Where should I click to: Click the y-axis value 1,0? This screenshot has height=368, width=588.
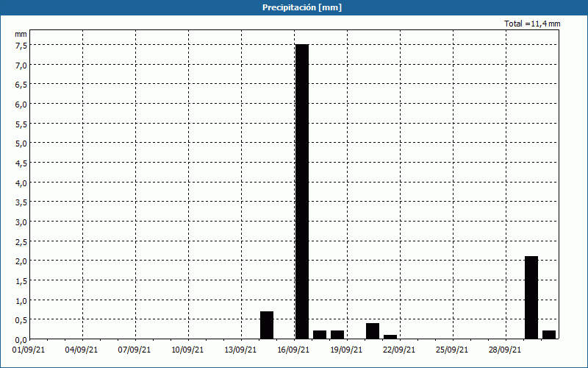[21, 300]
